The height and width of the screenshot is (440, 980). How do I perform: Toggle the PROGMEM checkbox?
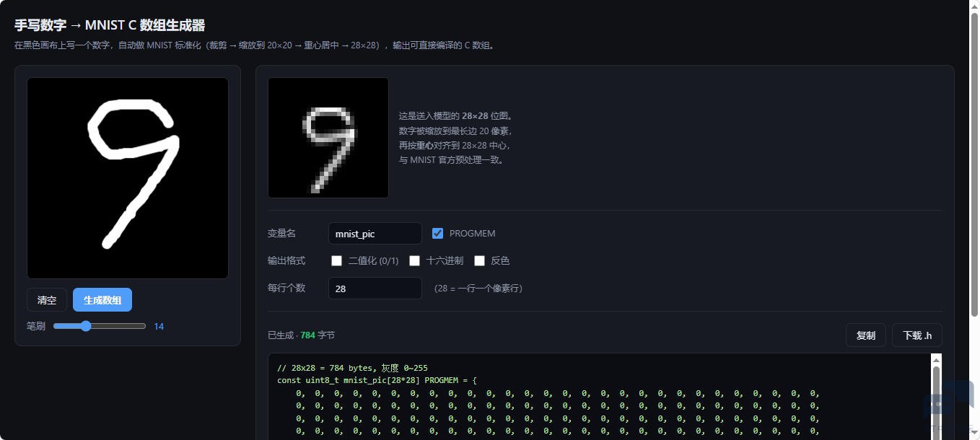[437, 233]
